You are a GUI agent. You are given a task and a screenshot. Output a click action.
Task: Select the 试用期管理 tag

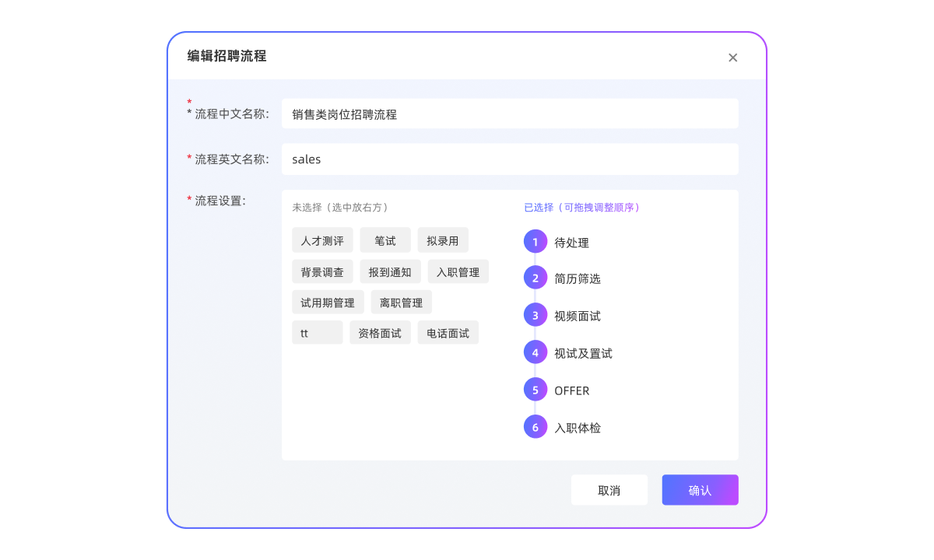[x=328, y=302]
